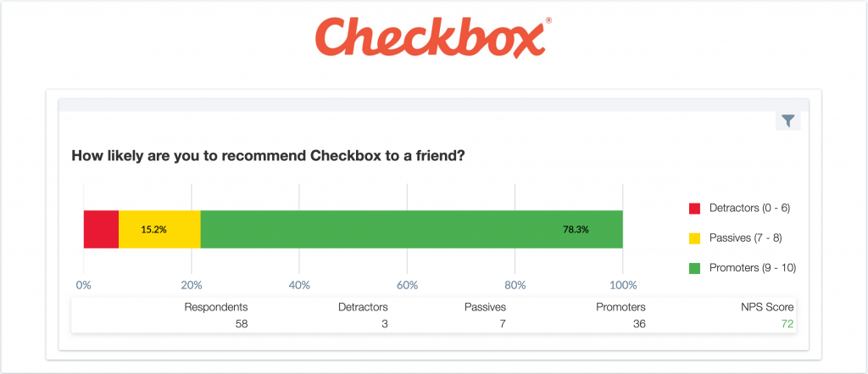Click the Passives count 7
Viewport: 868px width, 374px height.
[x=502, y=324]
